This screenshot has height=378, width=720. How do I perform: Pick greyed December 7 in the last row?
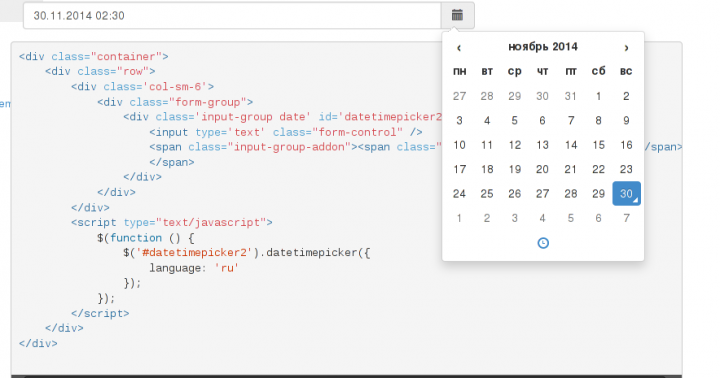pyautogui.click(x=626, y=218)
